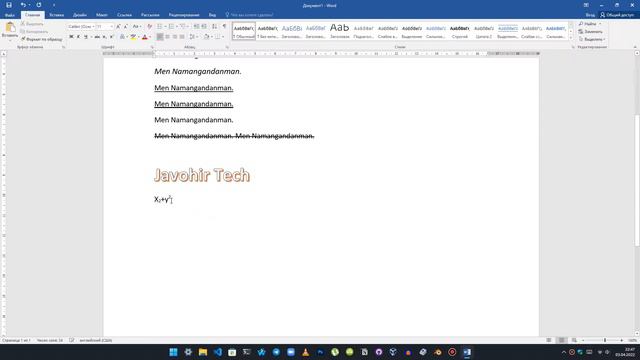Click the Increase font size icon

(118, 27)
